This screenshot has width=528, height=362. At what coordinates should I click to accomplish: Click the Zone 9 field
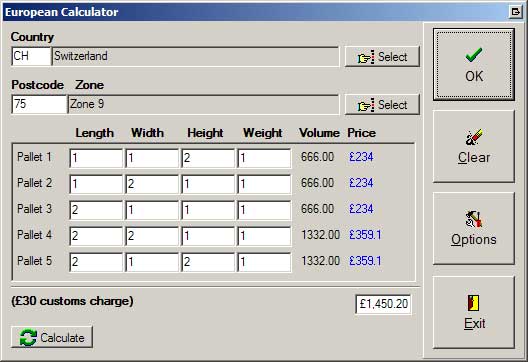click(x=203, y=104)
